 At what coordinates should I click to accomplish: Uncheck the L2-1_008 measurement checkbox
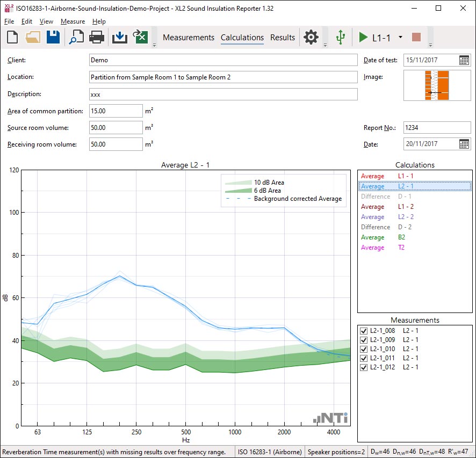364,331
